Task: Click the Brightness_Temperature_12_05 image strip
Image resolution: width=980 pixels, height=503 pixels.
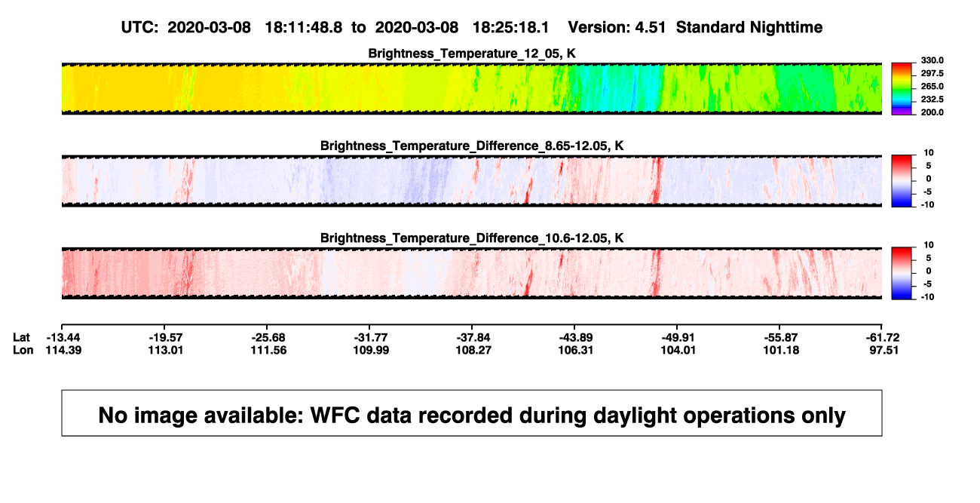Action: 471,89
